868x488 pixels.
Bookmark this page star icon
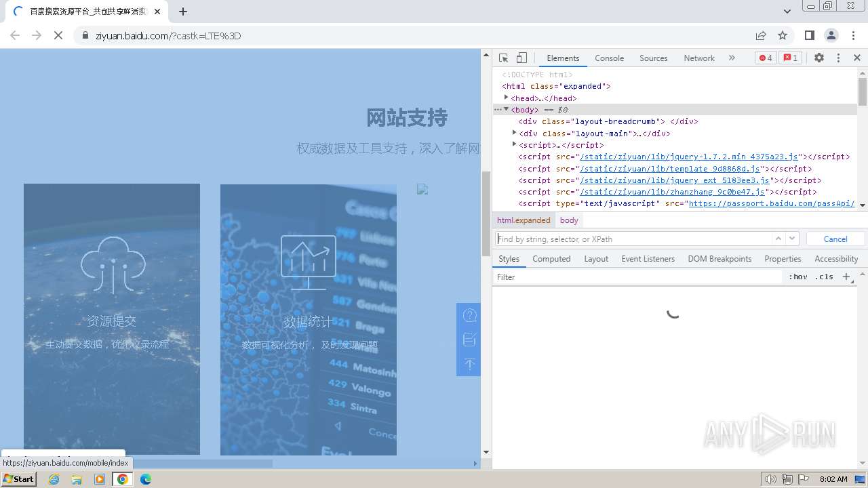(x=783, y=35)
